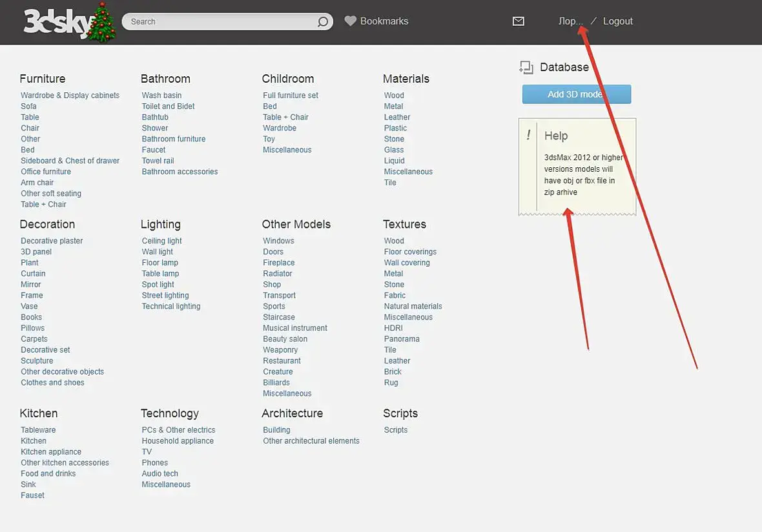The width and height of the screenshot is (762, 532).
Task: Select the Pillows link
Action: (32, 328)
